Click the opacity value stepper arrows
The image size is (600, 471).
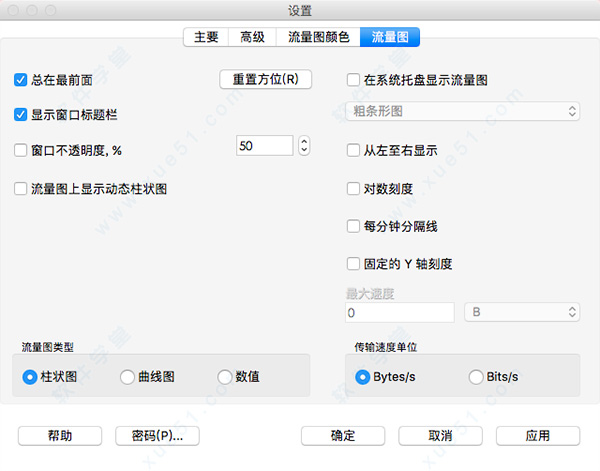[x=305, y=146]
